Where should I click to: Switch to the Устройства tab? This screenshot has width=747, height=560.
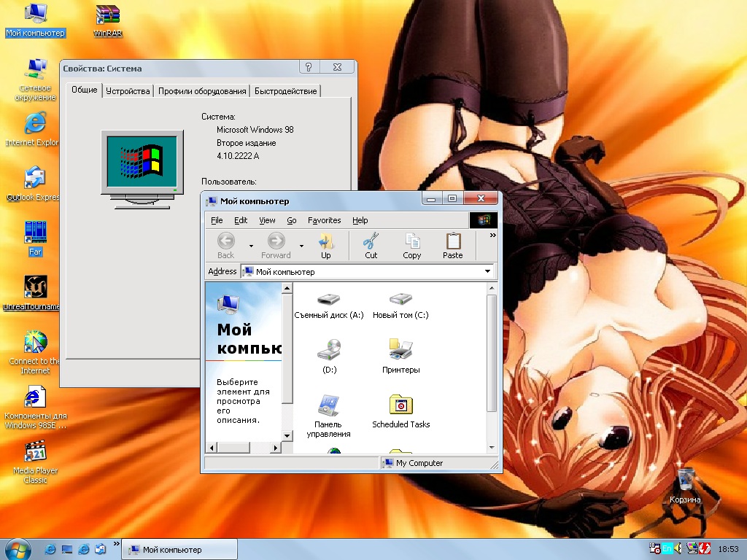point(128,91)
